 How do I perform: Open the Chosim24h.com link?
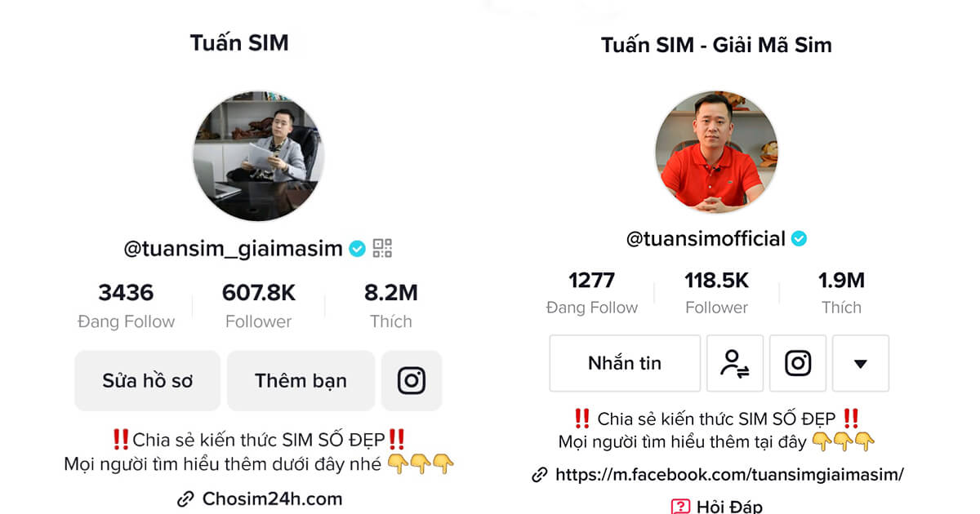coord(272,498)
